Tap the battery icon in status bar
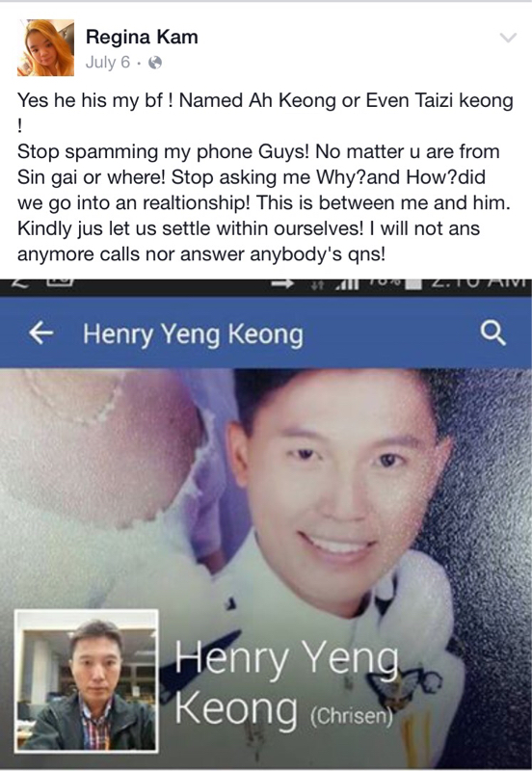This screenshot has height=771, width=532. tap(414, 283)
